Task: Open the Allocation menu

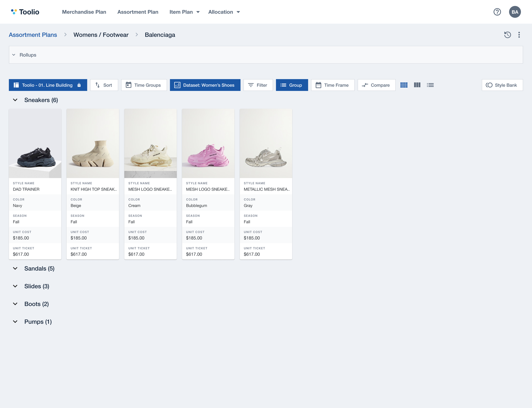Action: point(224,12)
